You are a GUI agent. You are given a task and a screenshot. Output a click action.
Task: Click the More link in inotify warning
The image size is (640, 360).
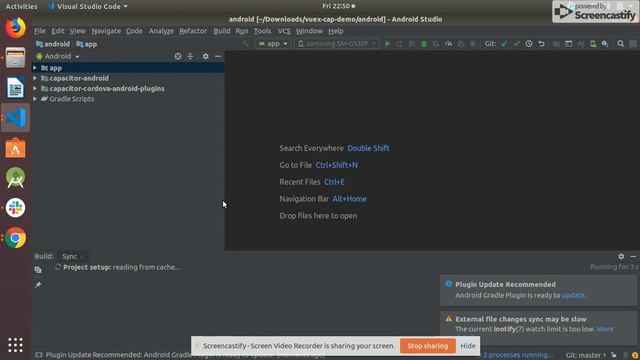[605, 329]
